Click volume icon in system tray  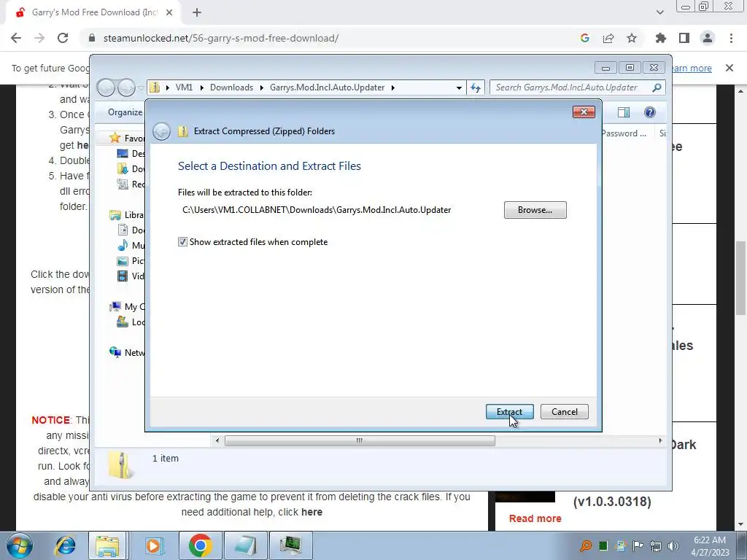(x=673, y=545)
